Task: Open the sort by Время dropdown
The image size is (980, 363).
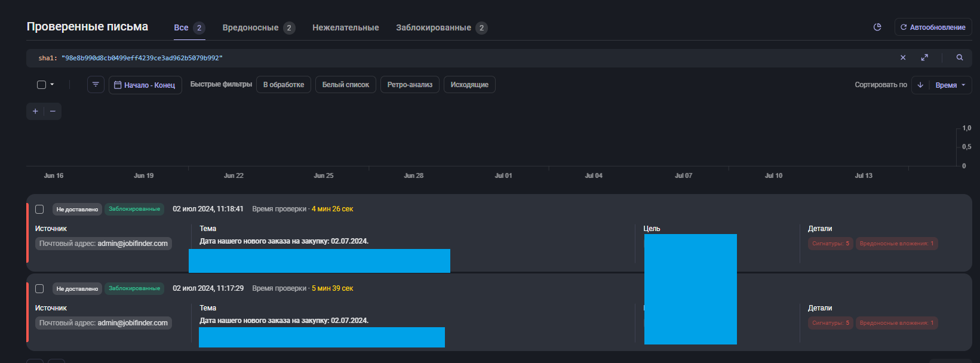Action: coord(950,85)
